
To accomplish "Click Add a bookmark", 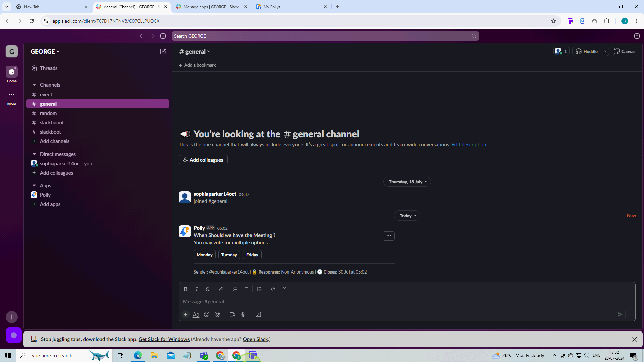I will tap(197, 65).
